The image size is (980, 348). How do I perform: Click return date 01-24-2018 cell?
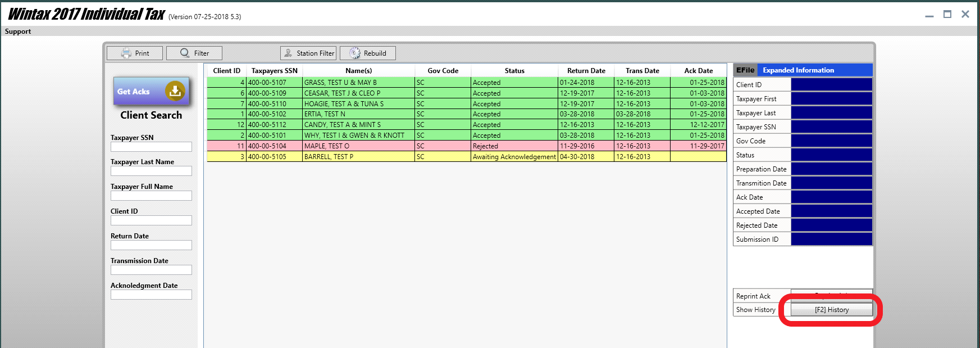pyautogui.click(x=586, y=83)
